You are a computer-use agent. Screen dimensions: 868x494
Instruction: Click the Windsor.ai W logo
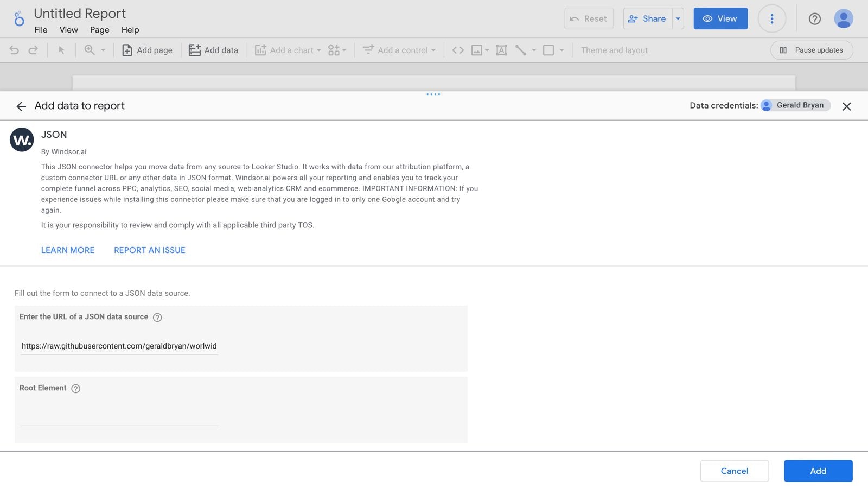coord(22,140)
